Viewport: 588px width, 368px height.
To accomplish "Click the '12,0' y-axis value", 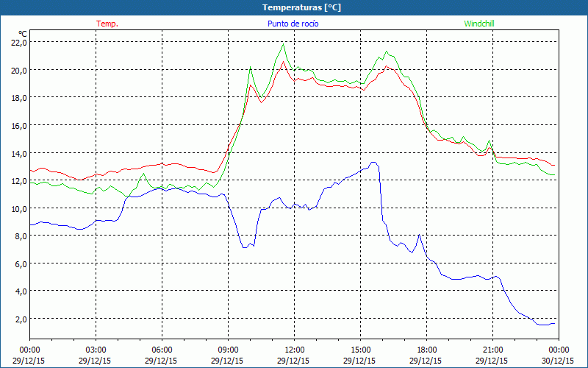I will 19,181.
